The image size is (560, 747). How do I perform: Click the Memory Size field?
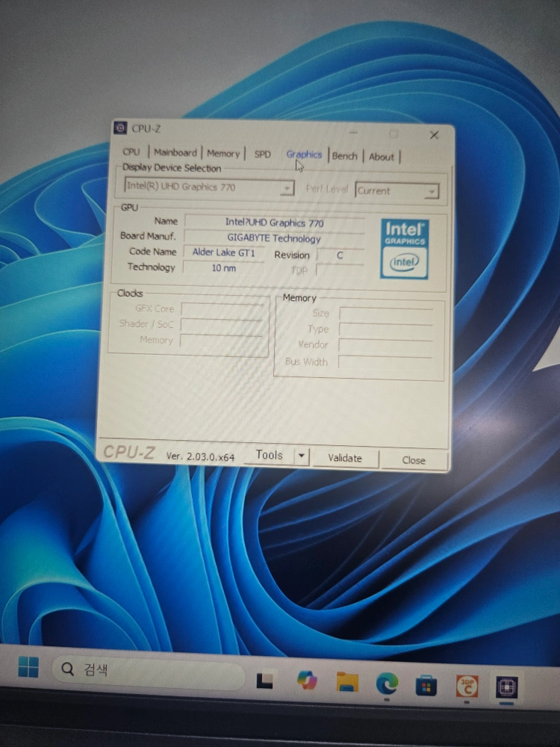pyautogui.click(x=386, y=314)
